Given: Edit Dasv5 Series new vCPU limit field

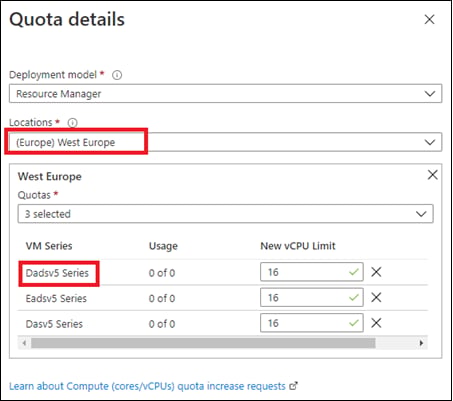Looking at the screenshot, I should (312, 323).
